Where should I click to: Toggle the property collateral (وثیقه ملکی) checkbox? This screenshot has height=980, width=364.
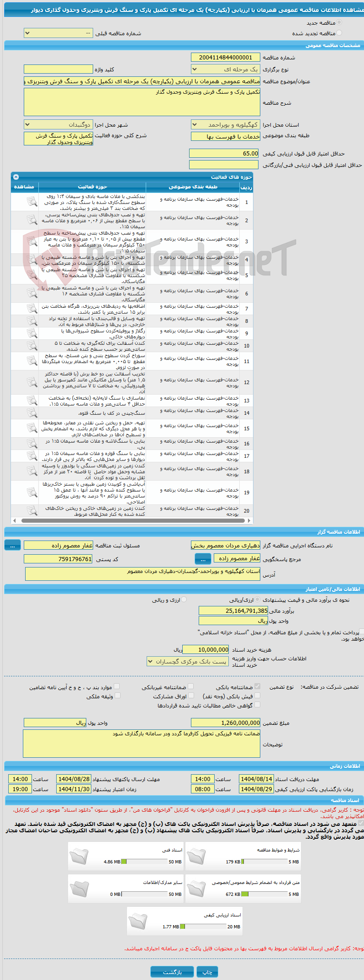coord(117,696)
